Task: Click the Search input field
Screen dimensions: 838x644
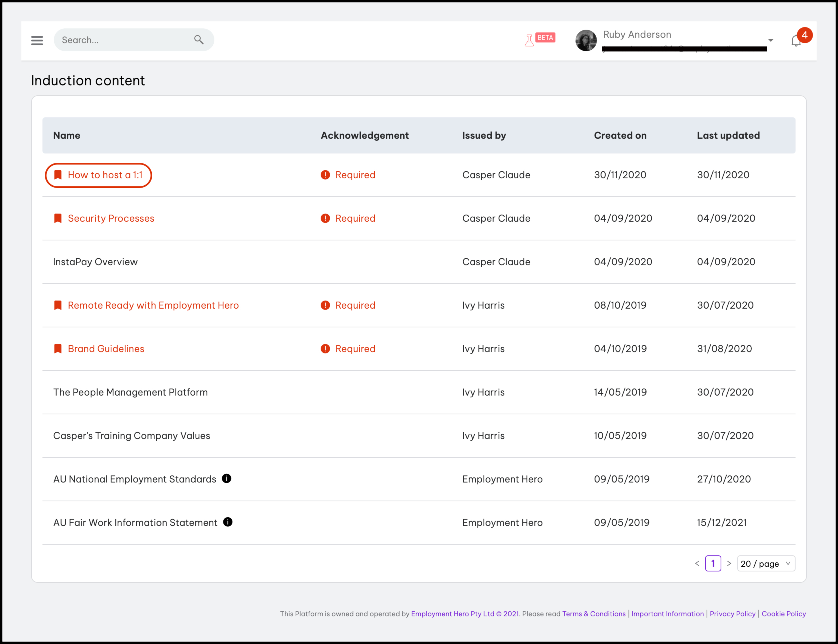Action: point(123,40)
